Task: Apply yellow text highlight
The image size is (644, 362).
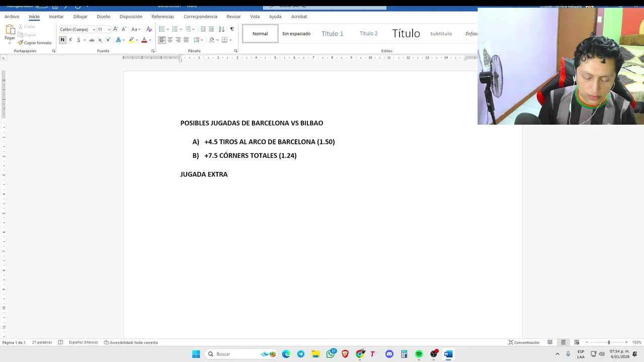Action: click(131, 40)
